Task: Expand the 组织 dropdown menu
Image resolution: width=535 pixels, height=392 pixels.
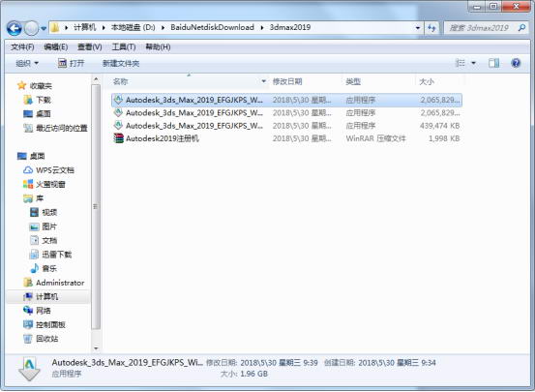Action: click(27, 63)
